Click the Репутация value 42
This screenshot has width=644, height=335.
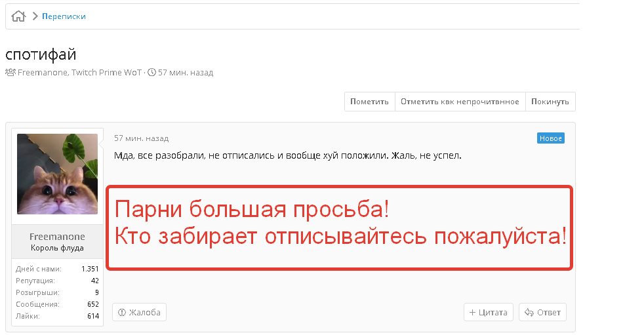pos(95,281)
